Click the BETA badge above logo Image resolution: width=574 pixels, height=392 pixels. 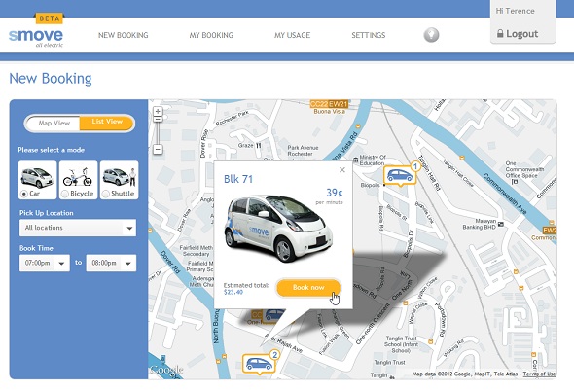pos(50,18)
